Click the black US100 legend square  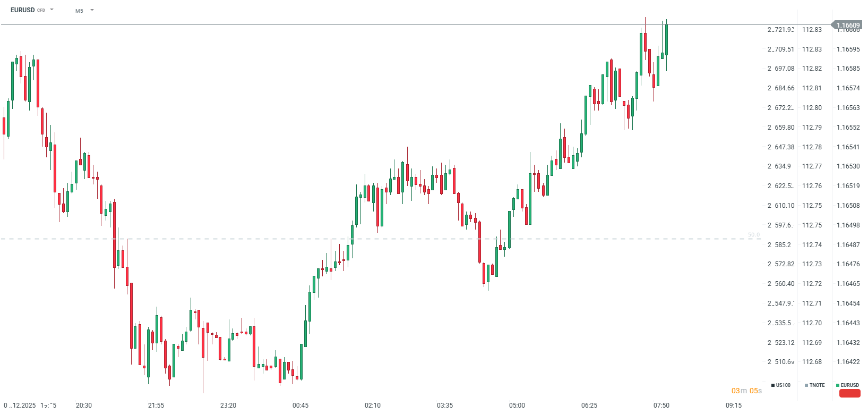click(772, 385)
